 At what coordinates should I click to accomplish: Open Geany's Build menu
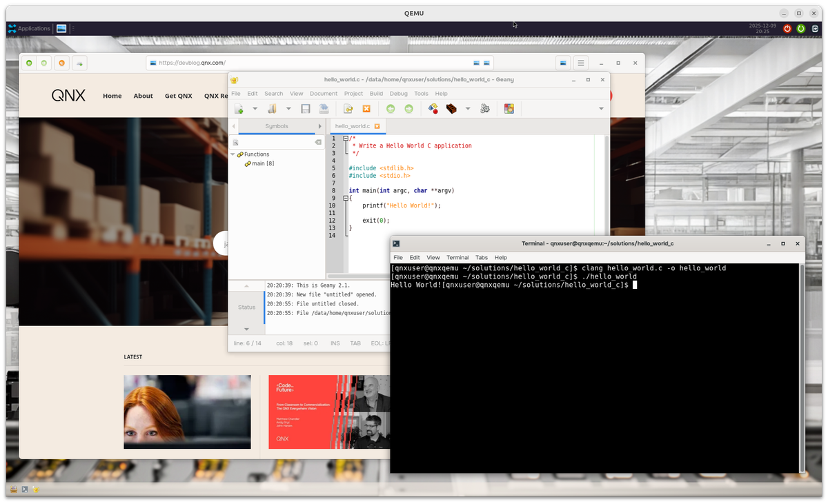pos(376,93)
